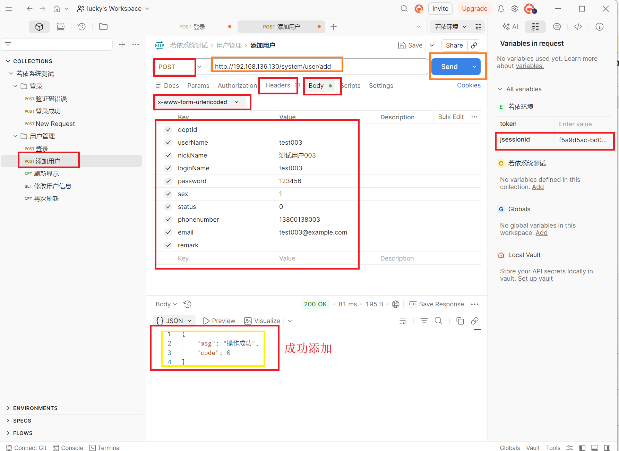Screen dimensions: 619x451
Task: Open the POST method dropdown
Action: 180,67
